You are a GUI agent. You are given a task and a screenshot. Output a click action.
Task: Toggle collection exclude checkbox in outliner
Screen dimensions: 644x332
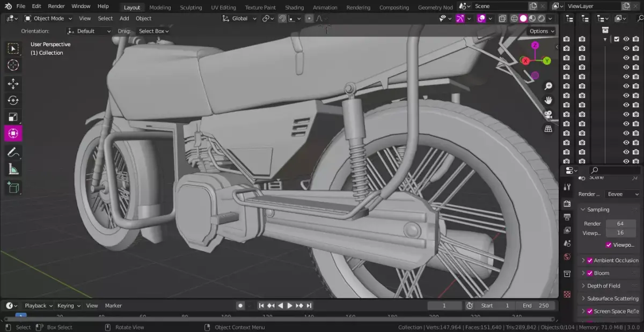pos(617,39)
